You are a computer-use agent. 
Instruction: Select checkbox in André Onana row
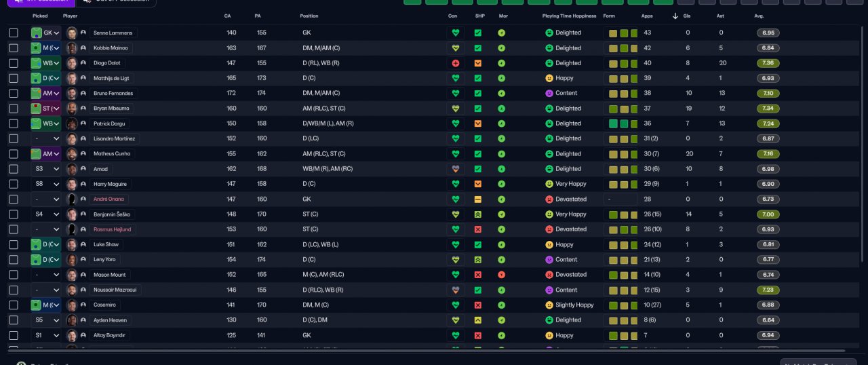(x=14, y=199)
